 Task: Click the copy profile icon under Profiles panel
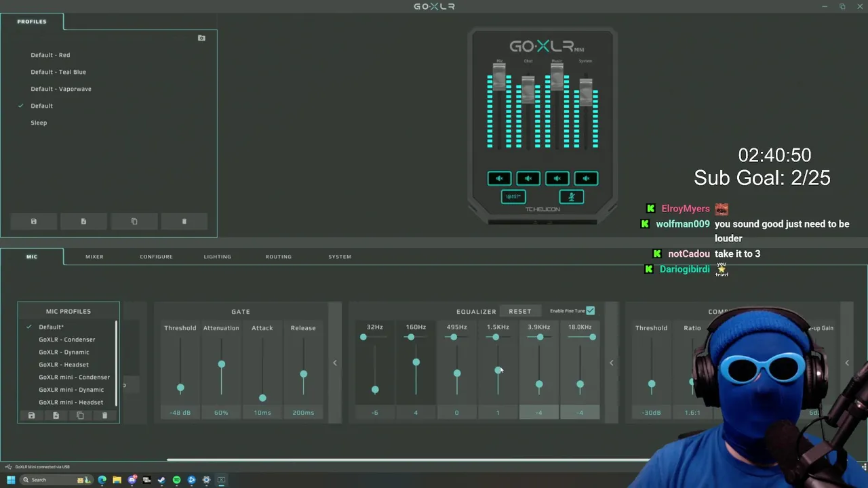[x=134, y=222]
